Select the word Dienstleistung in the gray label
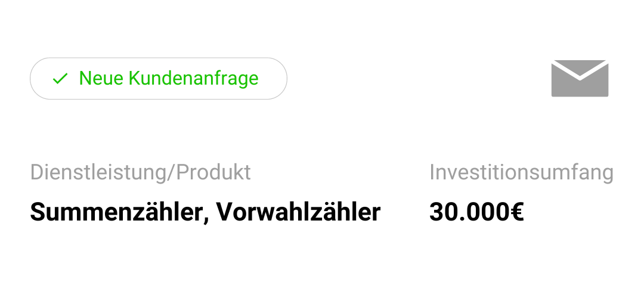644x298 pixels. (x=99, y=172)
